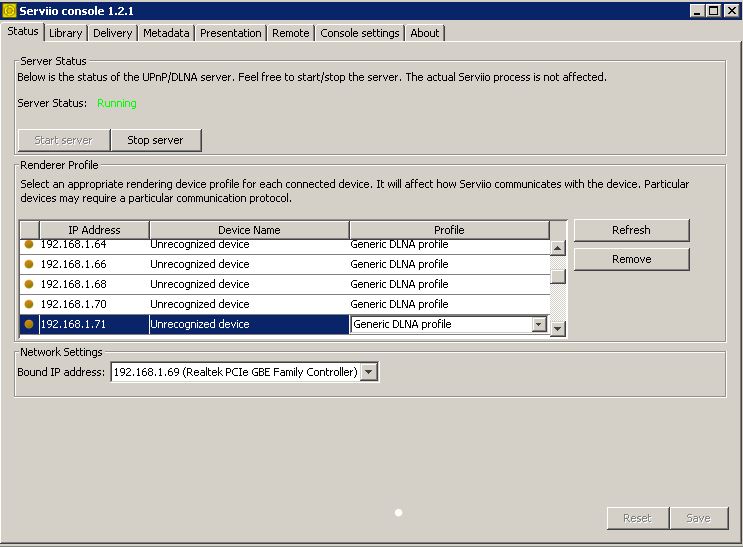Click scroll down arrow in renderer table

pyautogui.click(x=558, y=328)
